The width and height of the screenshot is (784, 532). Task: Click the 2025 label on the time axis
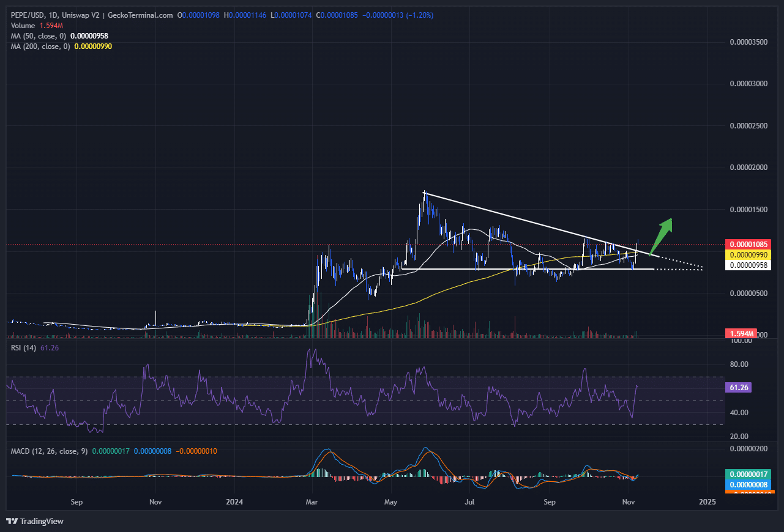[707, 502]
